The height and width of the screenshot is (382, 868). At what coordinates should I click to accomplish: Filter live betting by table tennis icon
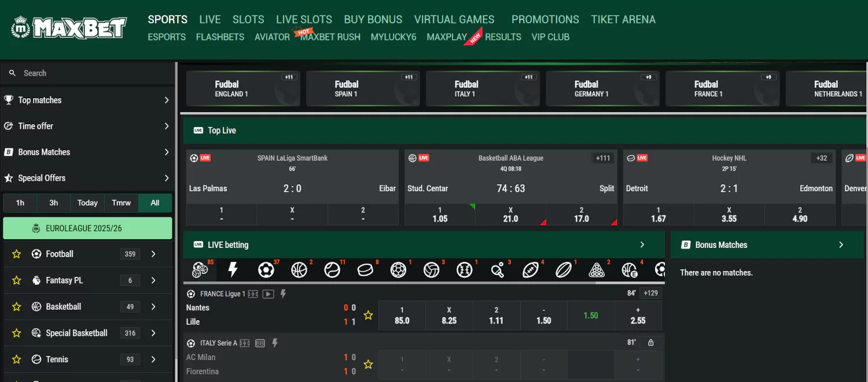(497, 270)
